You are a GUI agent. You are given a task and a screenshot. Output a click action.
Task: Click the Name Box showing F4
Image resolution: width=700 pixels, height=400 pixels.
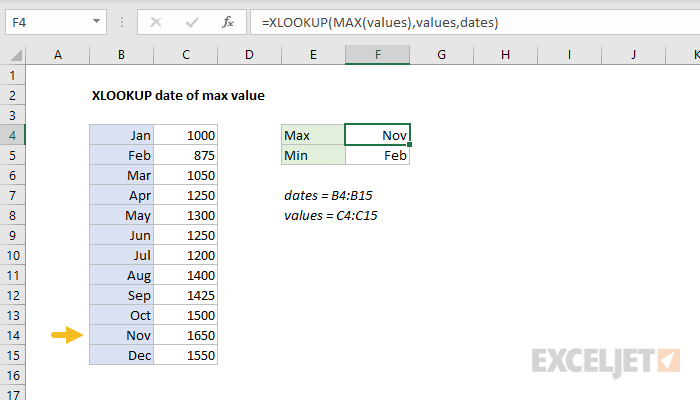pyautogui.click(x=56, y=22)
